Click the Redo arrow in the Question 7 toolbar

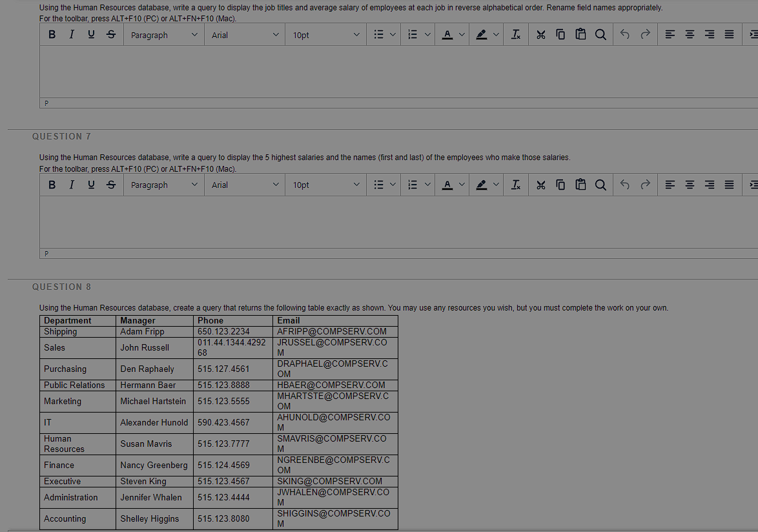(x=644, y=184)
